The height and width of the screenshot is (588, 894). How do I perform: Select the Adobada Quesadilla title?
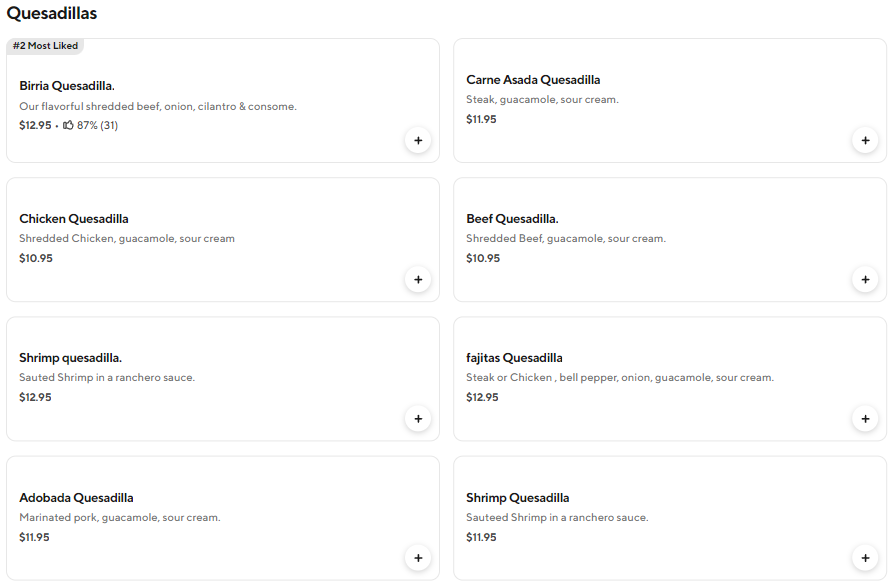(x=76, y=498)
